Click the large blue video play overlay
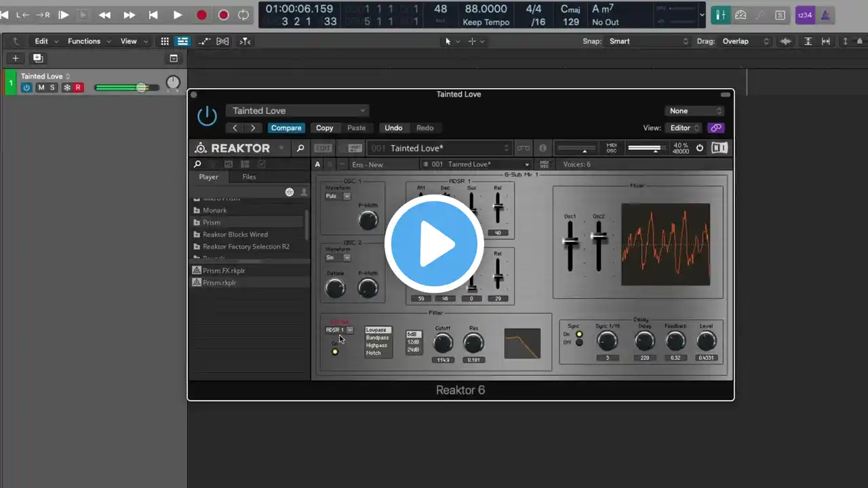 (x=434, y=244)
